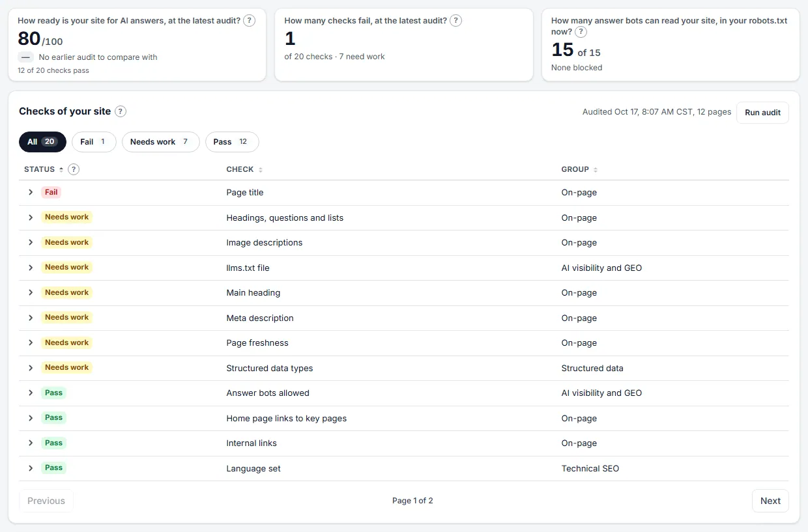Screen dimensions: 808x532
Task: Select the All 20 filter tab
Action: 42,142
